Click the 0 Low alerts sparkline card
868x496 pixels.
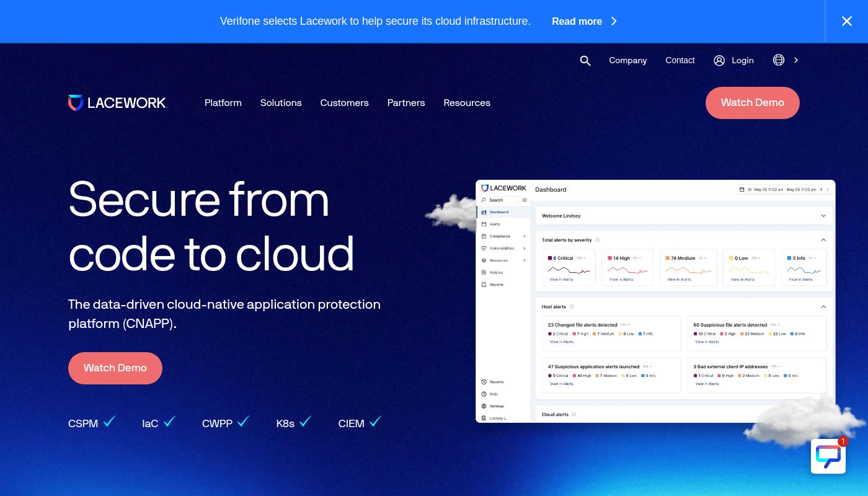coord(749,267)
